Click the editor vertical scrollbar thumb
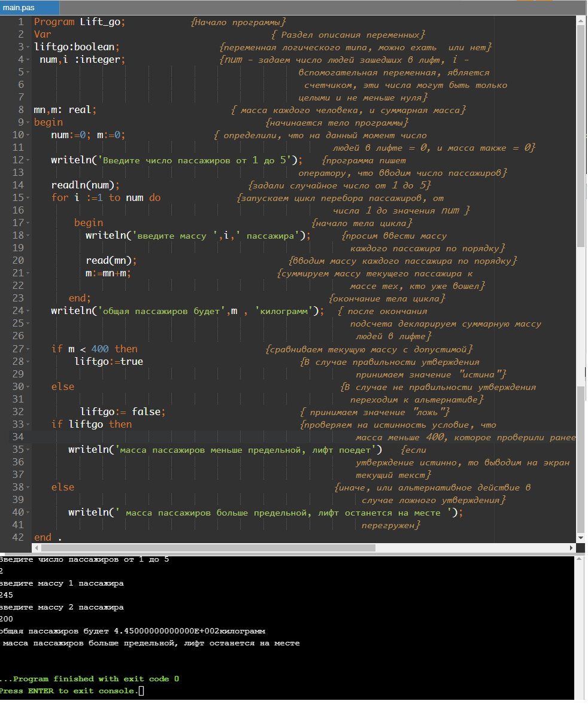588x710 pixels. [581, 137]
